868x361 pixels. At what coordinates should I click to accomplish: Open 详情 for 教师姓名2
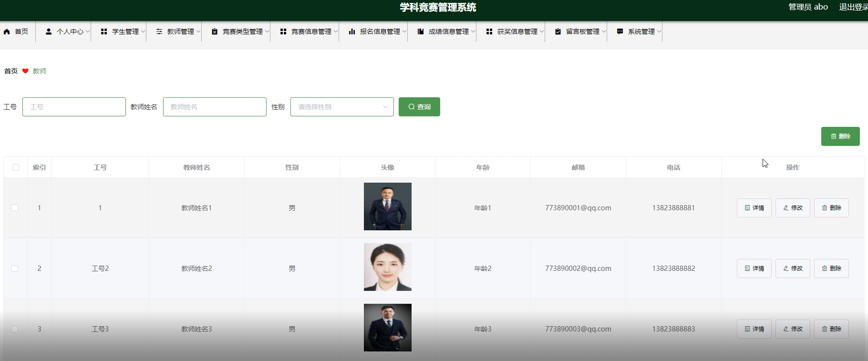pyautogui.click(x=754, y=268)
